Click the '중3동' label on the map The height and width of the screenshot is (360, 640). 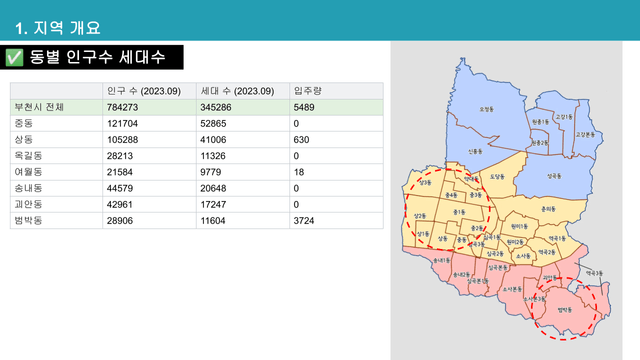476,195
